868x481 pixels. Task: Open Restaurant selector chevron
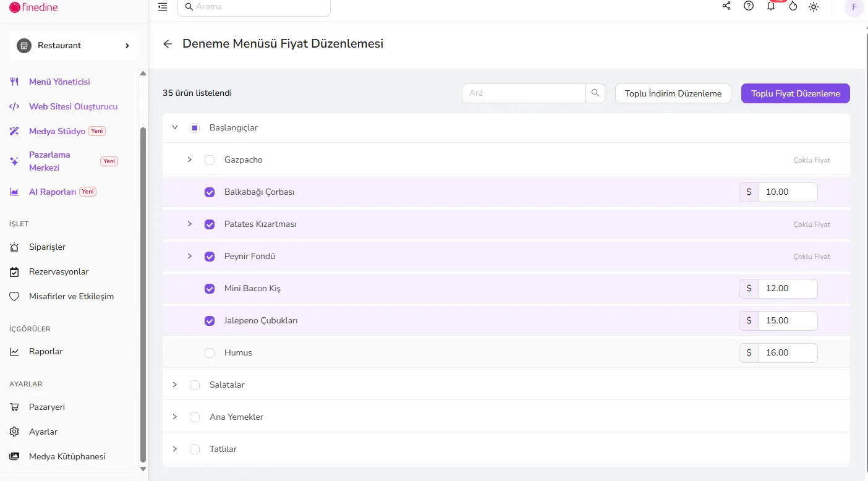[x=127, y=46]
